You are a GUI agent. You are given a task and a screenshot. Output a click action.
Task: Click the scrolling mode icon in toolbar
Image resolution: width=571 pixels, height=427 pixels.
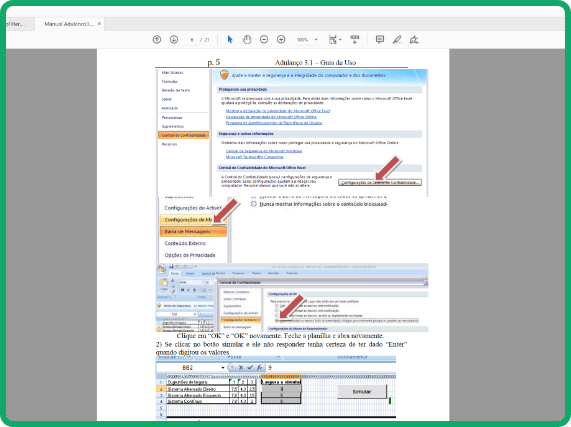click(x=355, y=39)
